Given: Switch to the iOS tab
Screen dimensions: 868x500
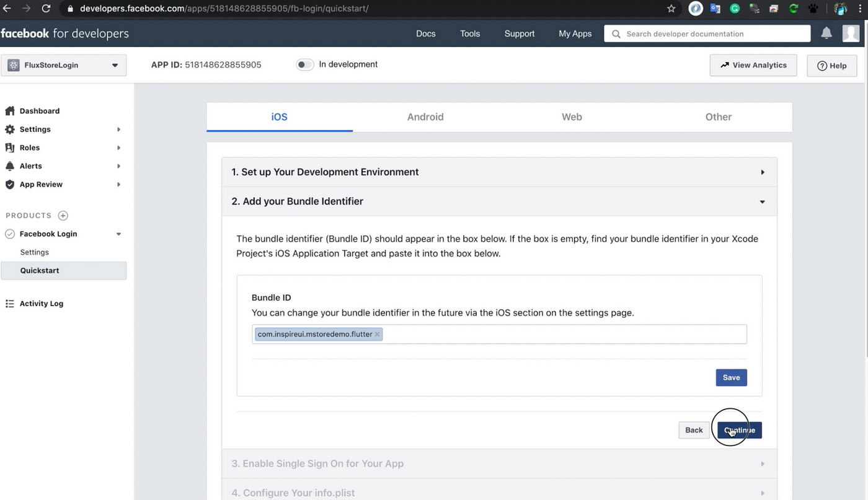Looking at the screenshot, I should point(280,117).
